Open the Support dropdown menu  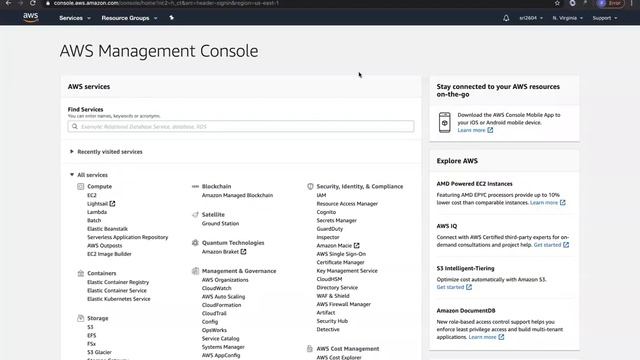pyautogui.click(x=604, y=18)
